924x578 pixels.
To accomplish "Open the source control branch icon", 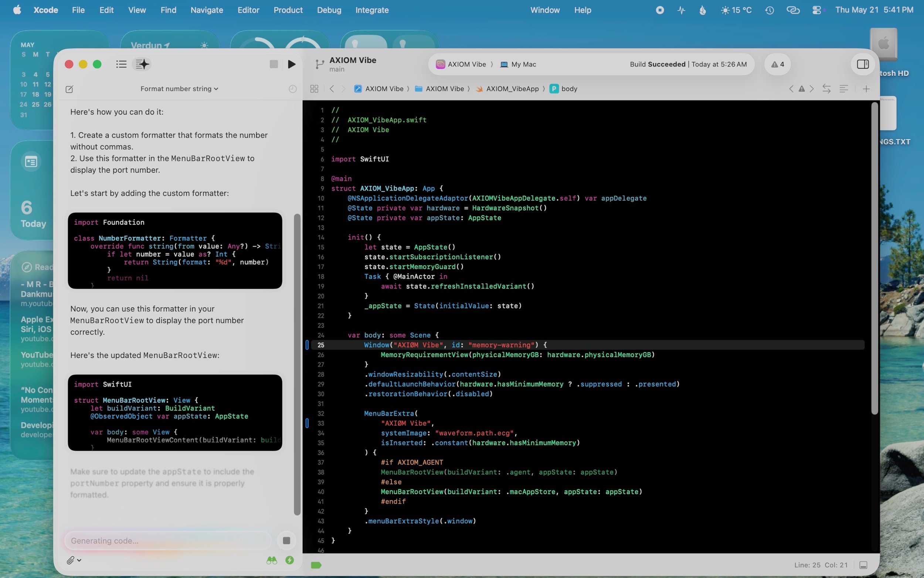I will (320, 64).
